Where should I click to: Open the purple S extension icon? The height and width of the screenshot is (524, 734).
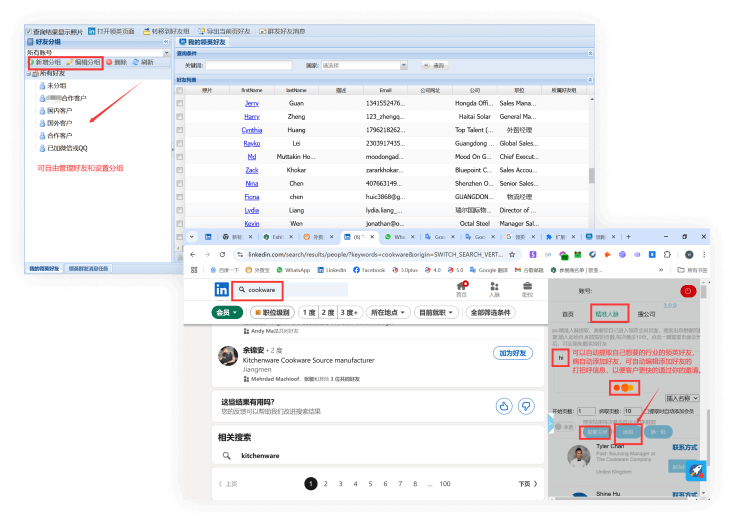tap(533, 255)
